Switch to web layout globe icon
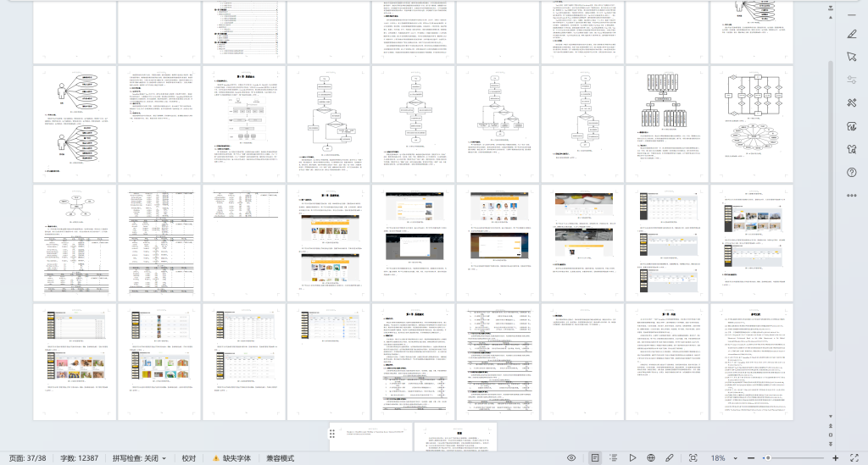Viewport: 868px width, 465px height. pos(651,458)
